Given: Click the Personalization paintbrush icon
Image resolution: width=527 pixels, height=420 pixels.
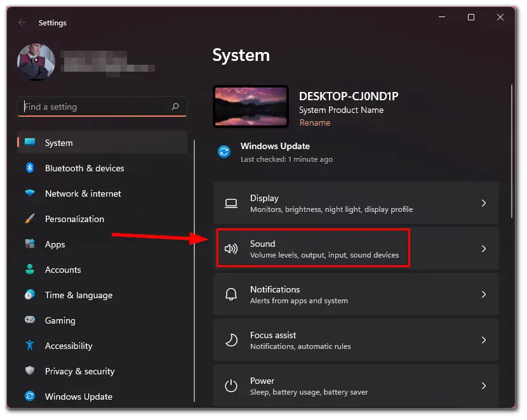Looking at the screenshot, I should (30, 218).
